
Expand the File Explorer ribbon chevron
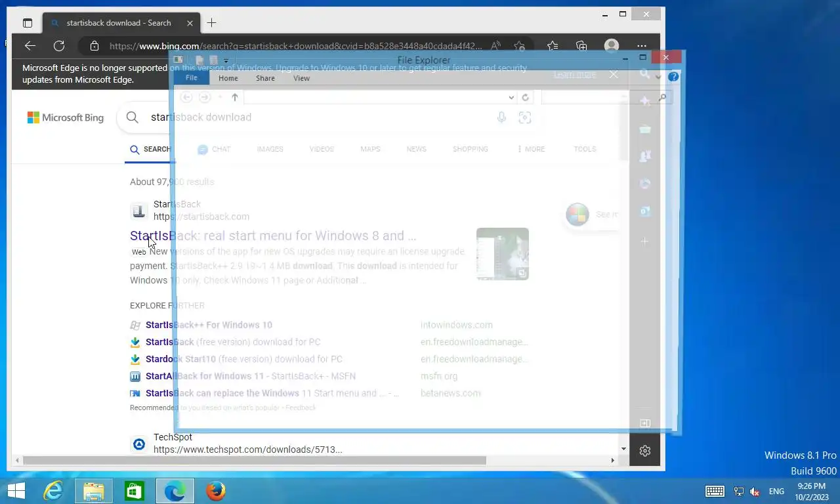click(x=659, y=77)
